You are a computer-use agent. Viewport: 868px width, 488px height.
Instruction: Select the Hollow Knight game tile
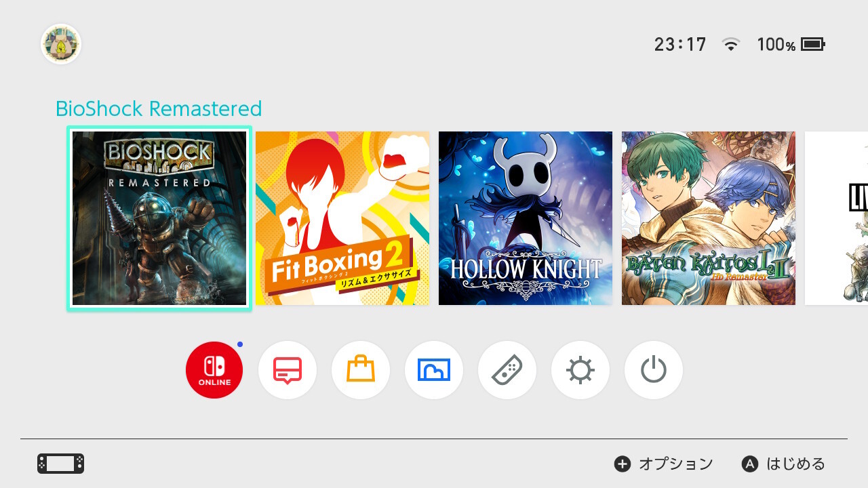point(526,218)
